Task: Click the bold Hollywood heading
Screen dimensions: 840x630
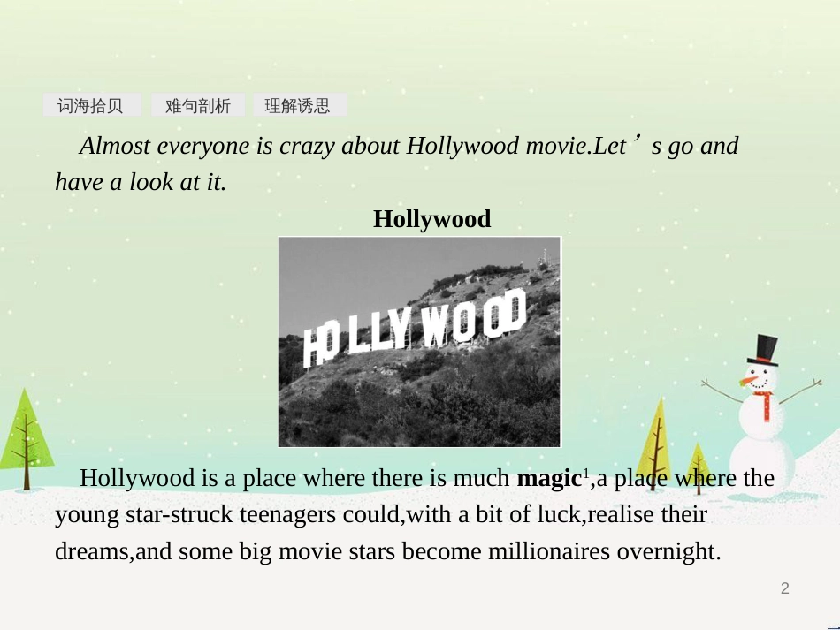Action: [x=431, y=219]
